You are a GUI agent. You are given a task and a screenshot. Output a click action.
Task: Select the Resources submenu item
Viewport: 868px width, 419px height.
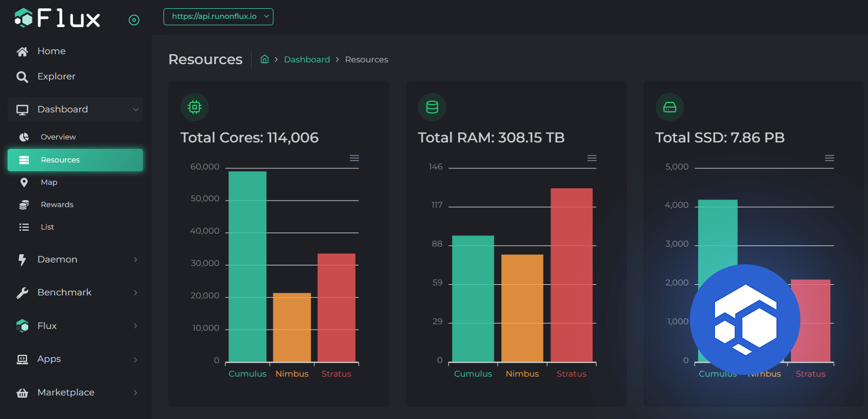(75, 160)
